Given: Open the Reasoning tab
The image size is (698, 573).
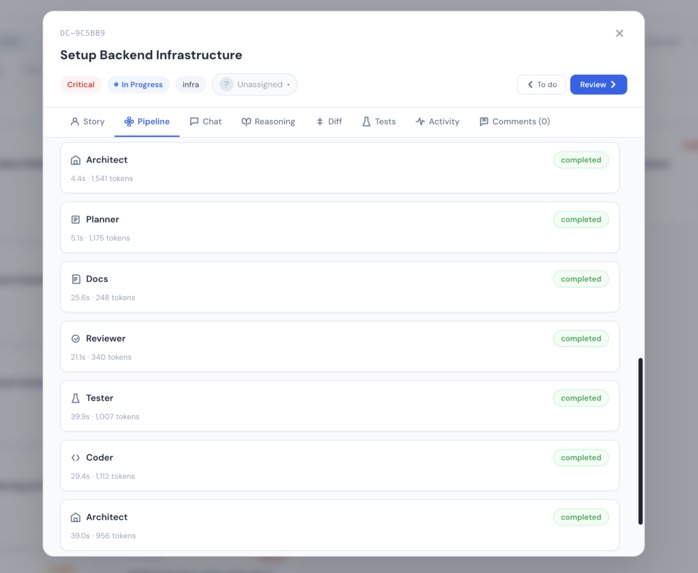Looking at the screenshot, I should pyautogui.click(x=268, y=122).
